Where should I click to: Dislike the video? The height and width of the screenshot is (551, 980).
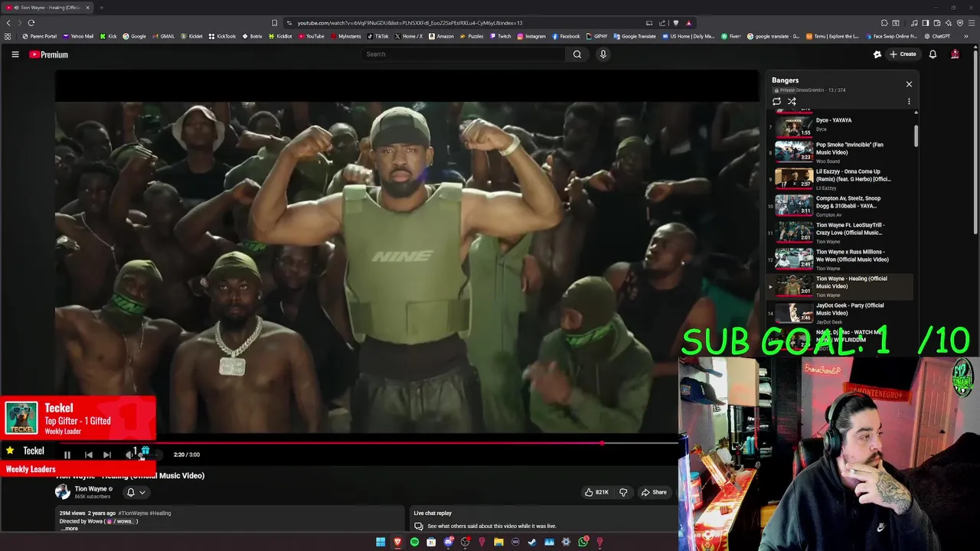click(623, 492)
